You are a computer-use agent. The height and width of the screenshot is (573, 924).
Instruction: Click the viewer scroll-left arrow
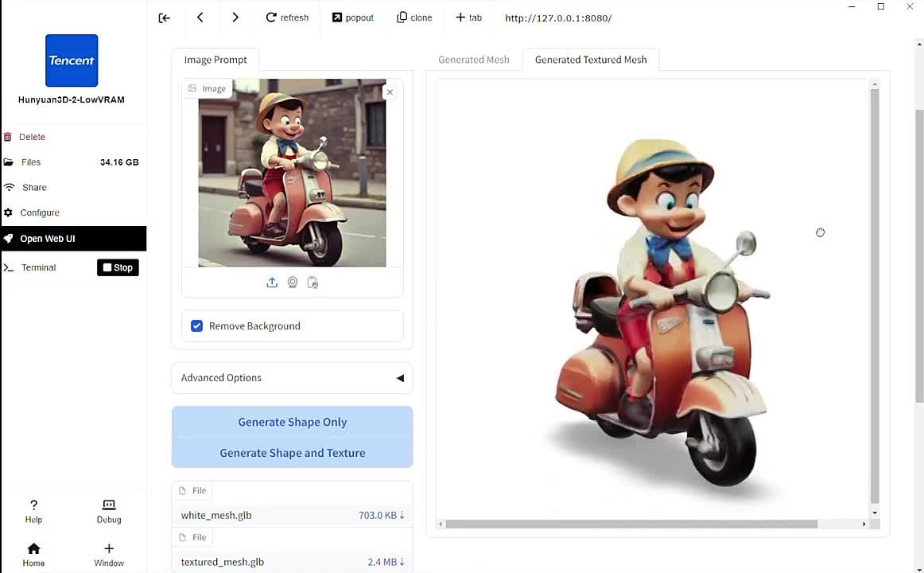coord(441,524)
